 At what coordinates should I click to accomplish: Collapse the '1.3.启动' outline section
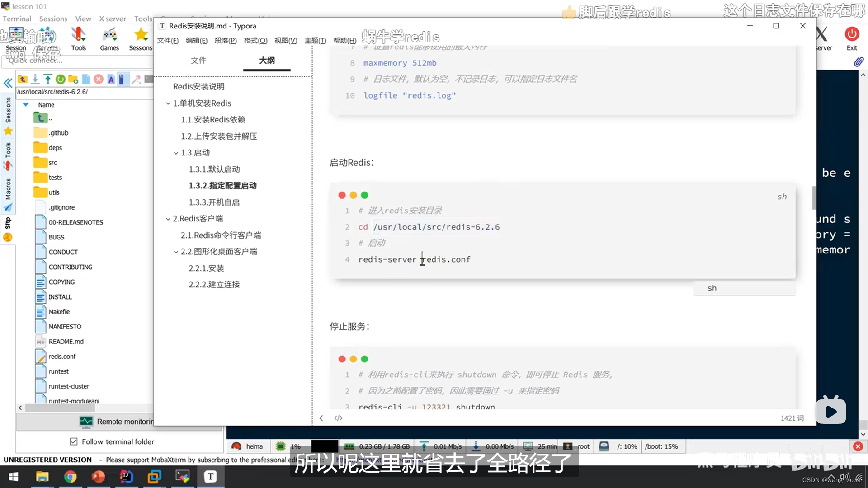[176, 153]
